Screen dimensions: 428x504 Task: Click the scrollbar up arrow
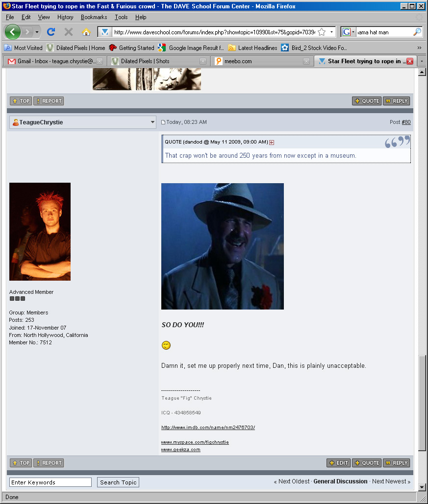(422, 72)
